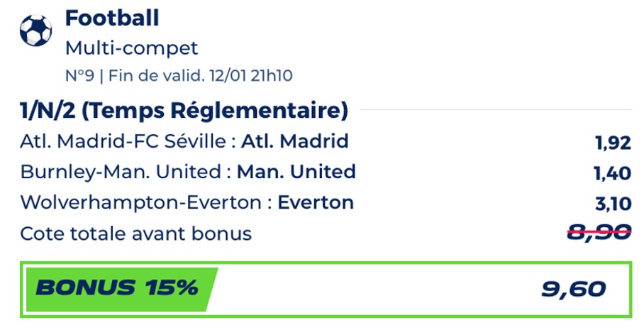Select the Football title heading

click(112, 19)
